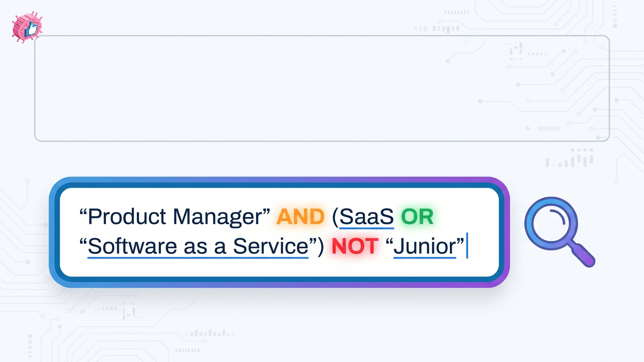Click the pink pixel thumbs-up logo

[27, 27]
